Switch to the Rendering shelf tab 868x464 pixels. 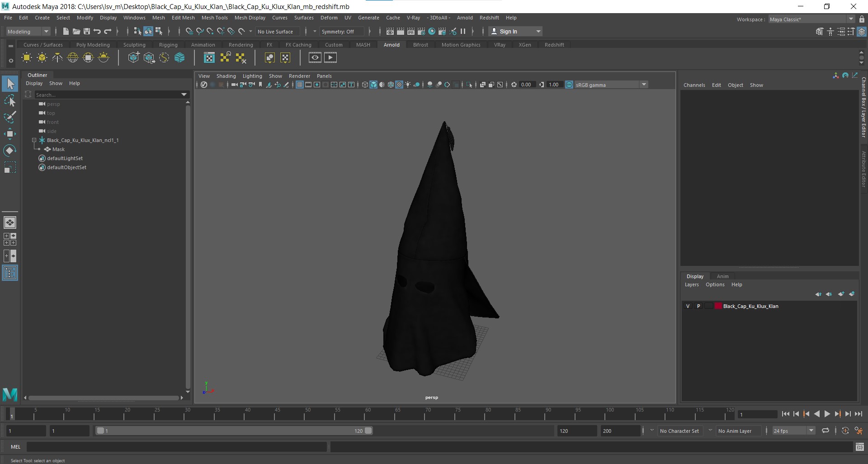coord(241,45)
